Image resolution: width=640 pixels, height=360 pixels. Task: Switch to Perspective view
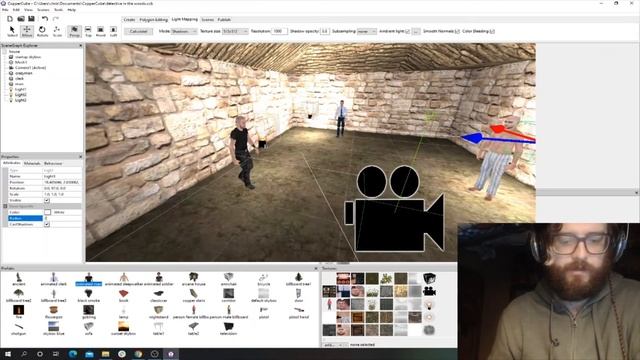tap(74, 31)
